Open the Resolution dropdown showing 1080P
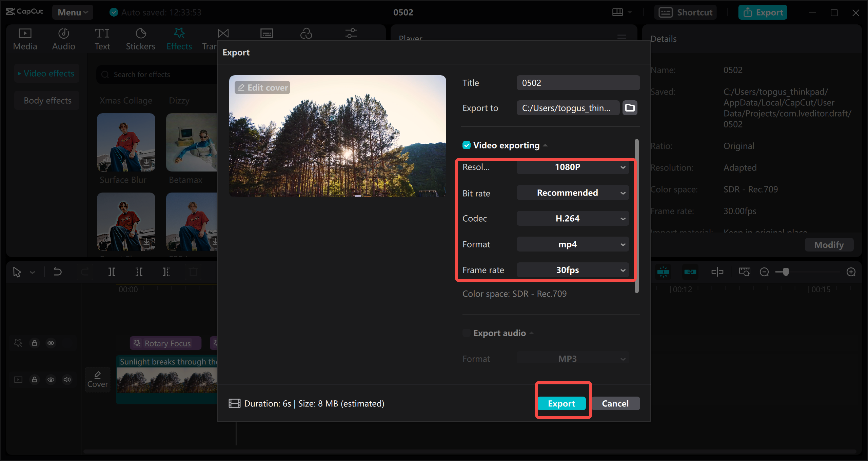The height and width of the screenshot is (461, 868). (x=573, y=167)
